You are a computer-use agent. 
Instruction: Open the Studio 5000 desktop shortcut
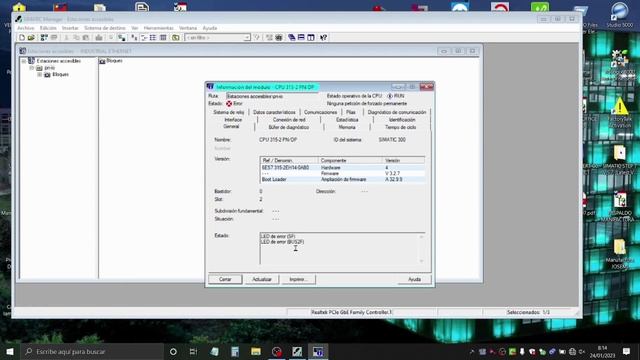619,15
